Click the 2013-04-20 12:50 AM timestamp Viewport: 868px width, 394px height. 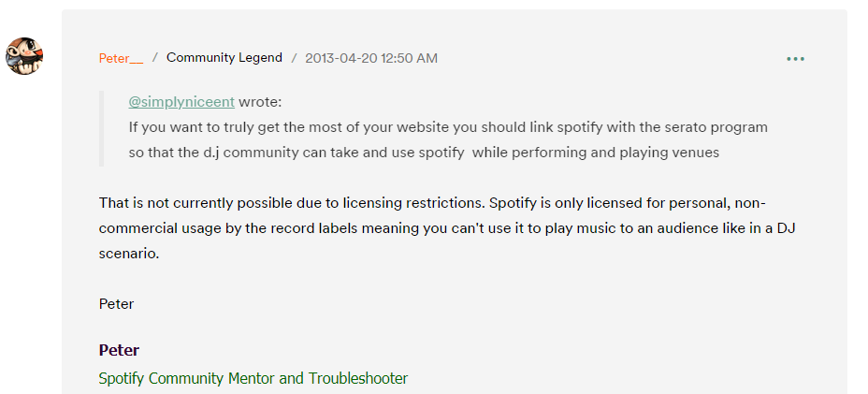tap(371, 58)
